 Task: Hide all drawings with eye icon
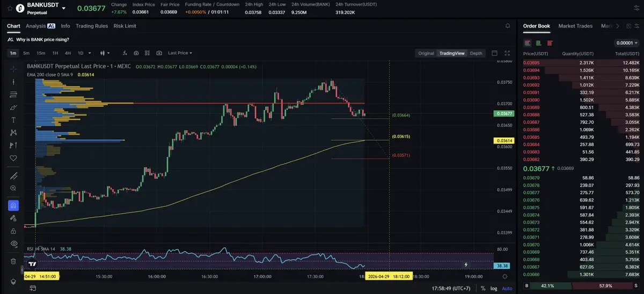tap(13, 243)
